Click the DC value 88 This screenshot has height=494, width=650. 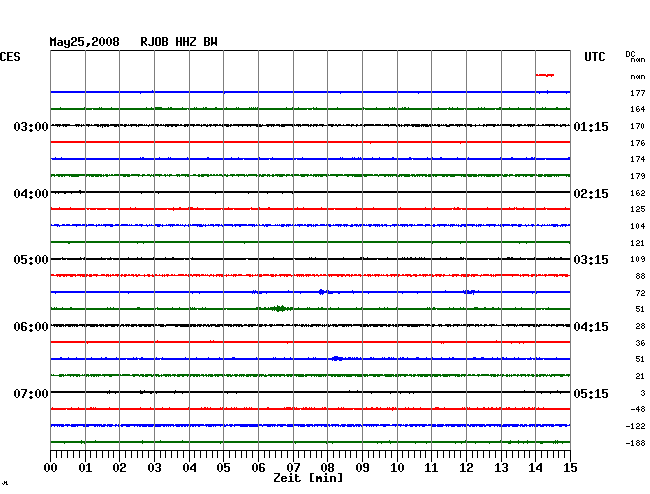640,276
